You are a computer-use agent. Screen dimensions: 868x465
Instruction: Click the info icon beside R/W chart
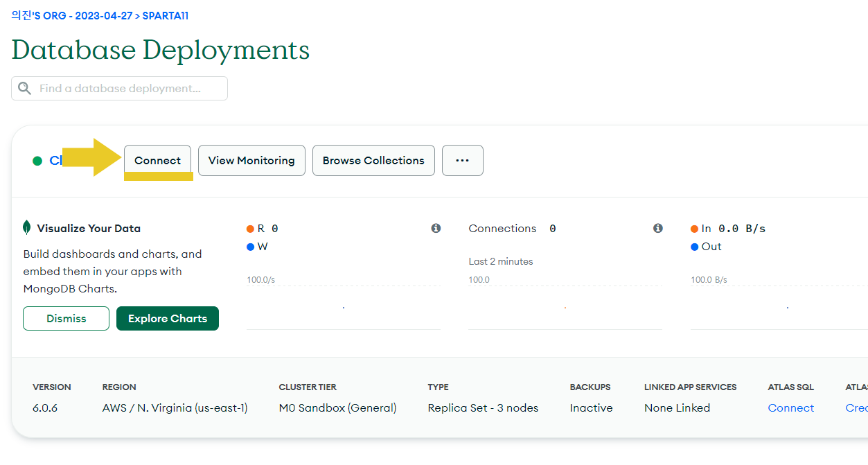pos(436,228)
